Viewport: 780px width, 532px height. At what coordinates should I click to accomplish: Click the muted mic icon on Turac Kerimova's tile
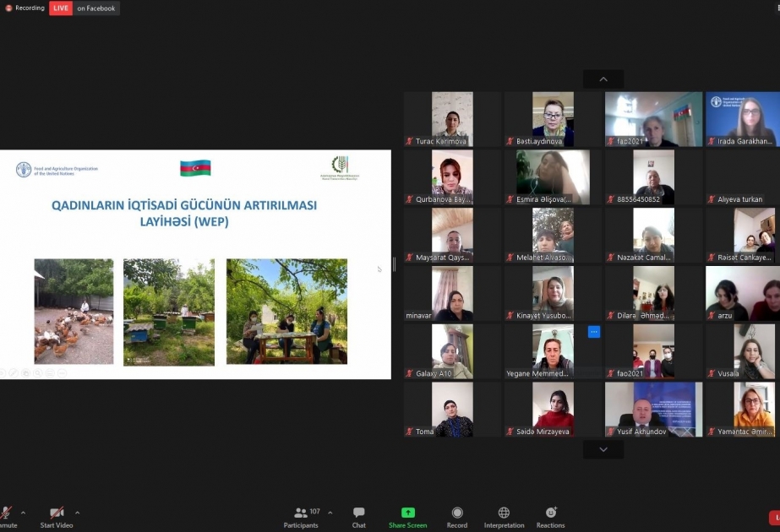pos(409,141)
